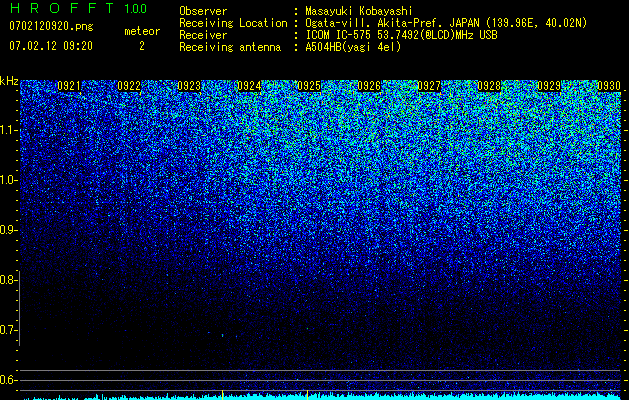Click the Receiver field label
Screen dimensions: 629x400
pos(203,35)
